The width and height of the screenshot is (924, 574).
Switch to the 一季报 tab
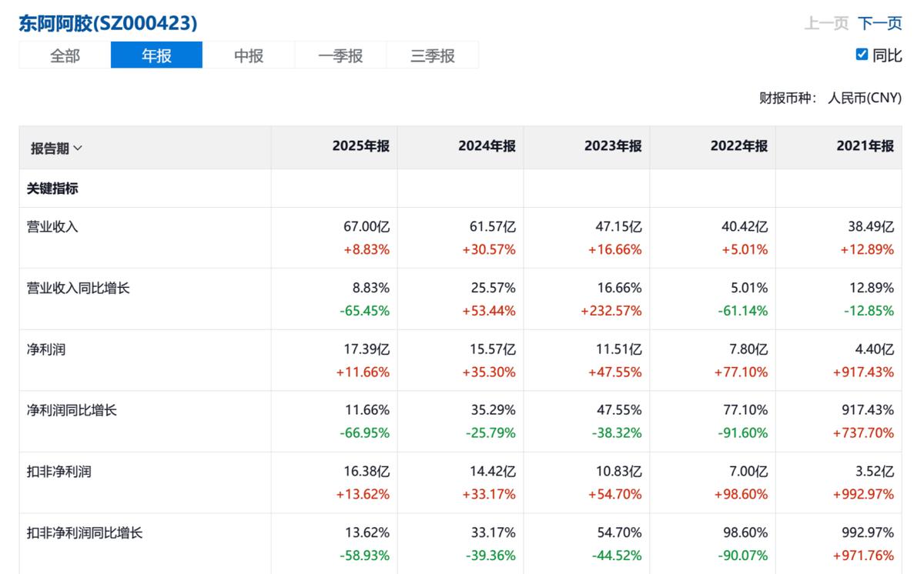[x=340, y=55]
